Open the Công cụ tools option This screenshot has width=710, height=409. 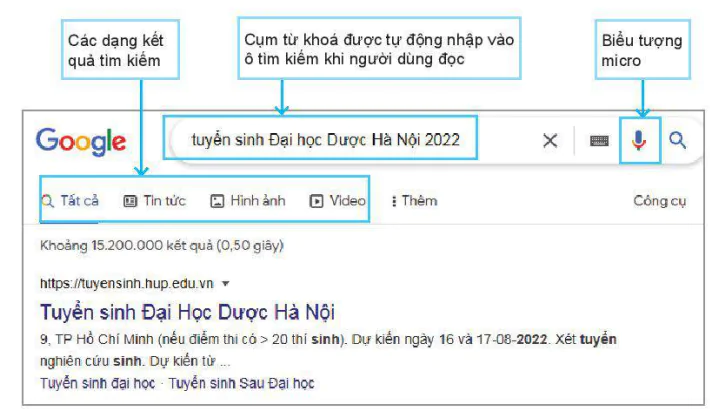pos(659,201)
